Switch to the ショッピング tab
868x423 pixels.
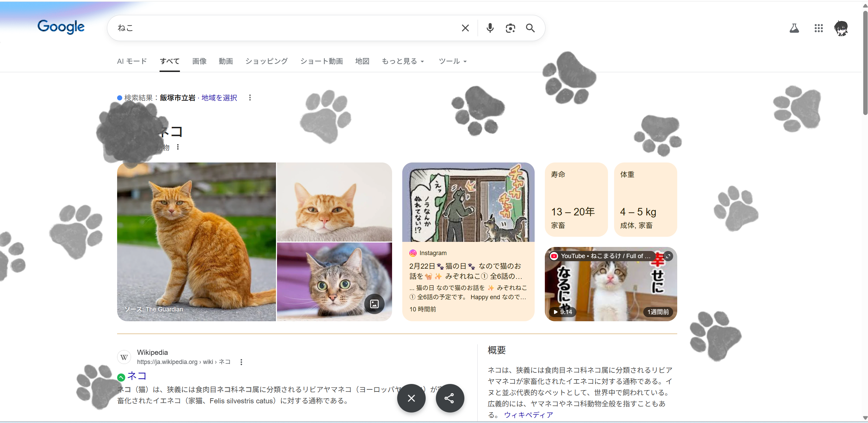(266, 61)
